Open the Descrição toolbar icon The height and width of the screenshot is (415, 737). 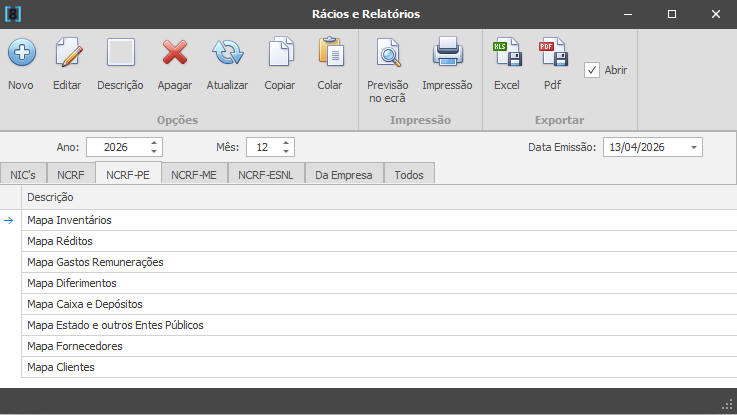pos(120,53)
